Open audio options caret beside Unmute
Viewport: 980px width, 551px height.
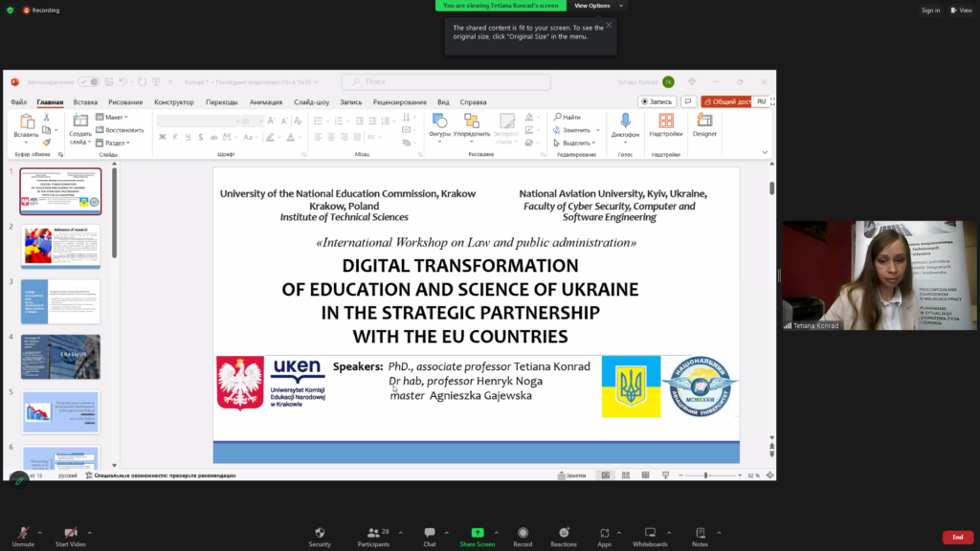[39, 533]
